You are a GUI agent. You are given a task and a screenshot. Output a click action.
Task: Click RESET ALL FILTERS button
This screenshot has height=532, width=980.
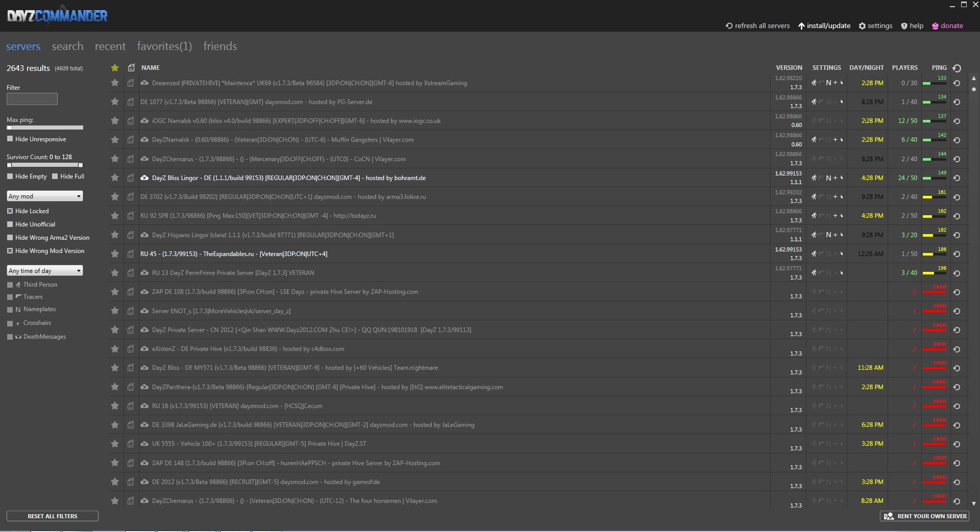pyautogui.click(x=53, y=516)
